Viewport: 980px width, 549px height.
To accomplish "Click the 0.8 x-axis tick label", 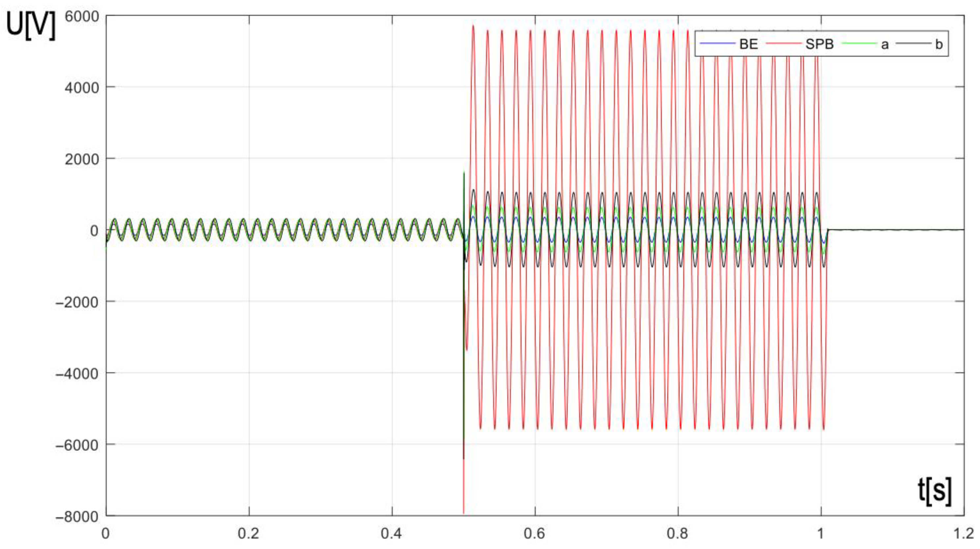I will tap(678, 534).
